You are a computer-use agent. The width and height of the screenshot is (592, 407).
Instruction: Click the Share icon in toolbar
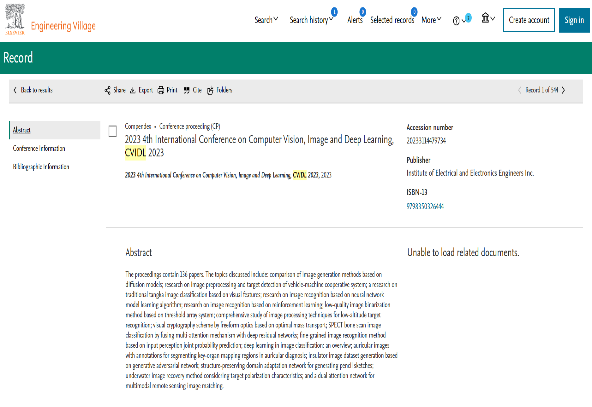pyautogui.click(x=108, y=90)
